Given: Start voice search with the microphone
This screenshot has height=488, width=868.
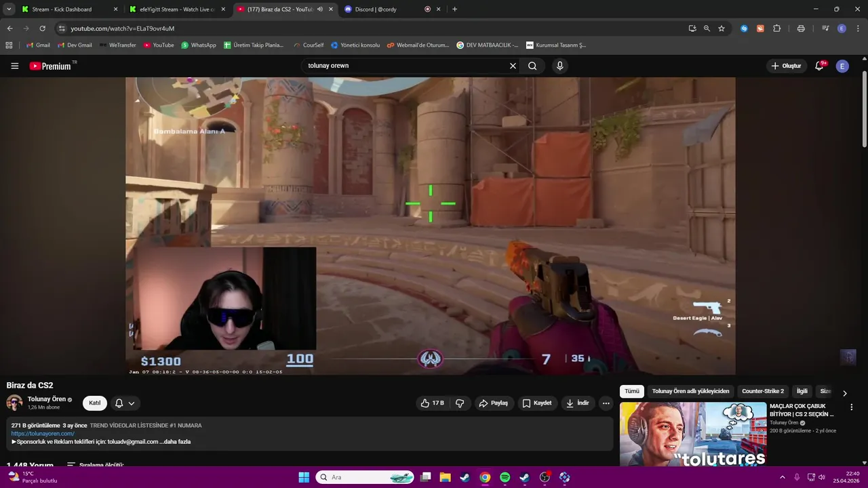Looking at the screenshot, I should tap(559, 66).
